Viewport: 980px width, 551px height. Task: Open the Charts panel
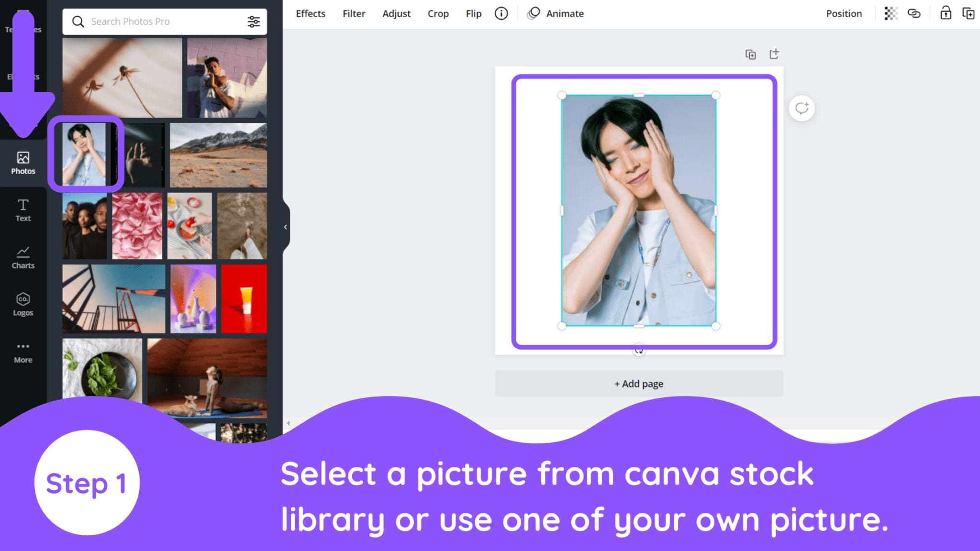click(22, 257)
